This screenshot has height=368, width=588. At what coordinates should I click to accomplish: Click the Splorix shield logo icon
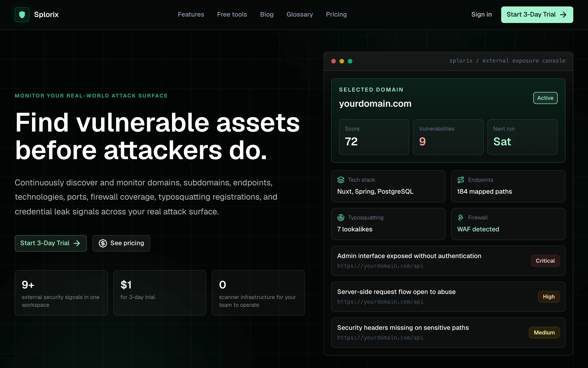click(x=22, y=14)
